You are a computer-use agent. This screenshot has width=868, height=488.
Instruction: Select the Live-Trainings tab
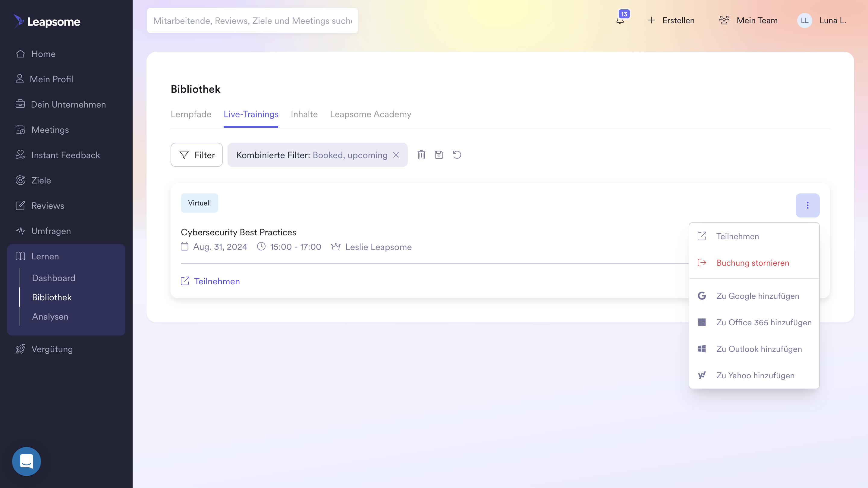tap(251, 114)
